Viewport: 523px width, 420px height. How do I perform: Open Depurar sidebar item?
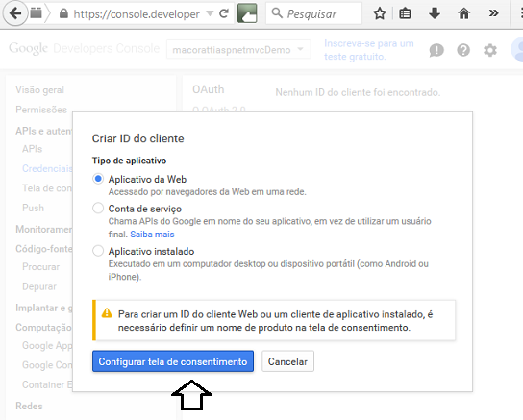coord(39,286)
